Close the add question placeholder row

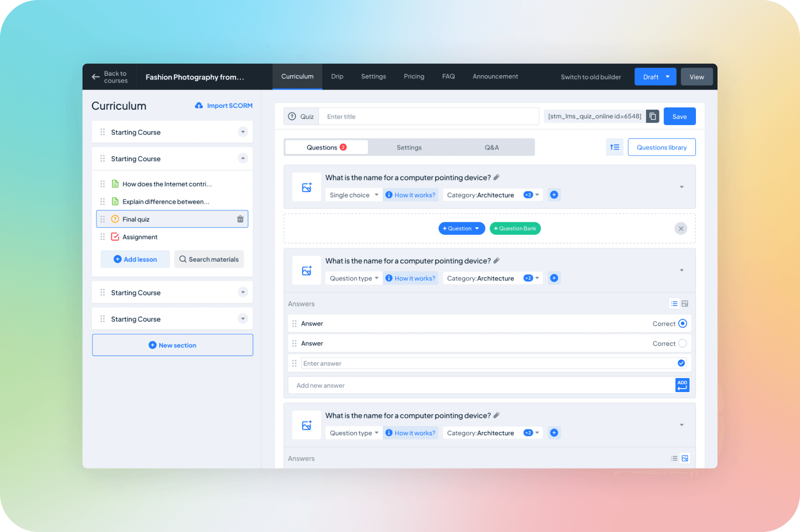click(681, 229)
